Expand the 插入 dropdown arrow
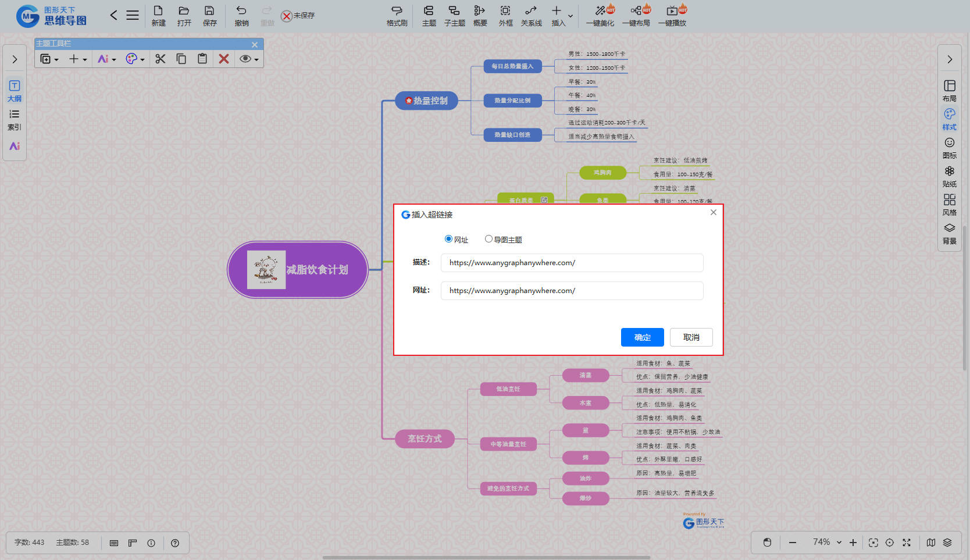 [570, 16]
